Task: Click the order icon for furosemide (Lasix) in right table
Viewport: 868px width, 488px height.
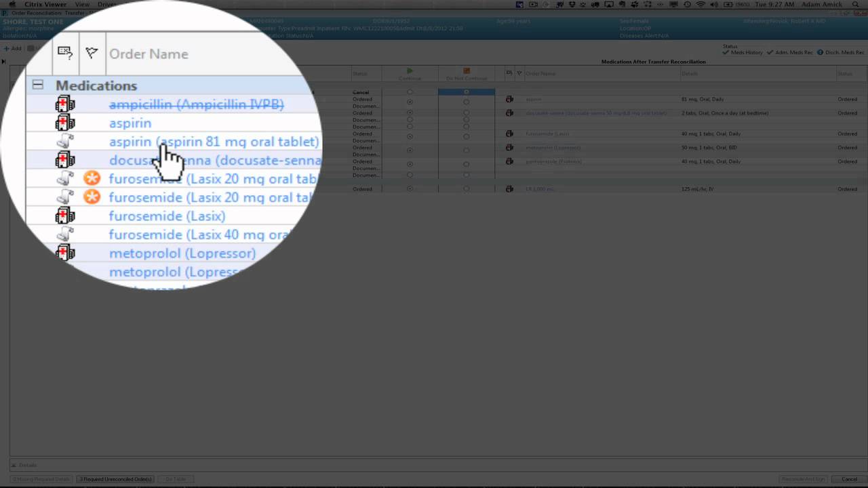Action: click(509, 134)
